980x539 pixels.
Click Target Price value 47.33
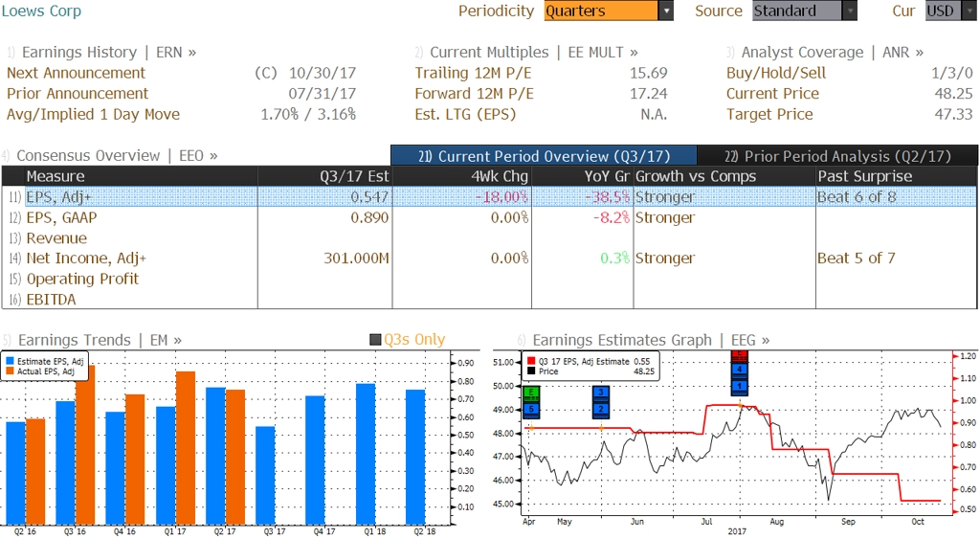coord(954,114)
